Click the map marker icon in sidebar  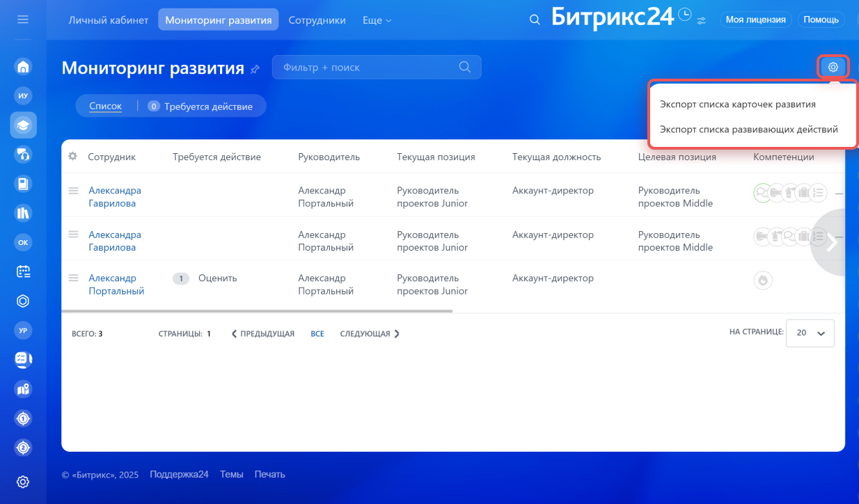click(x=23, y=389)
